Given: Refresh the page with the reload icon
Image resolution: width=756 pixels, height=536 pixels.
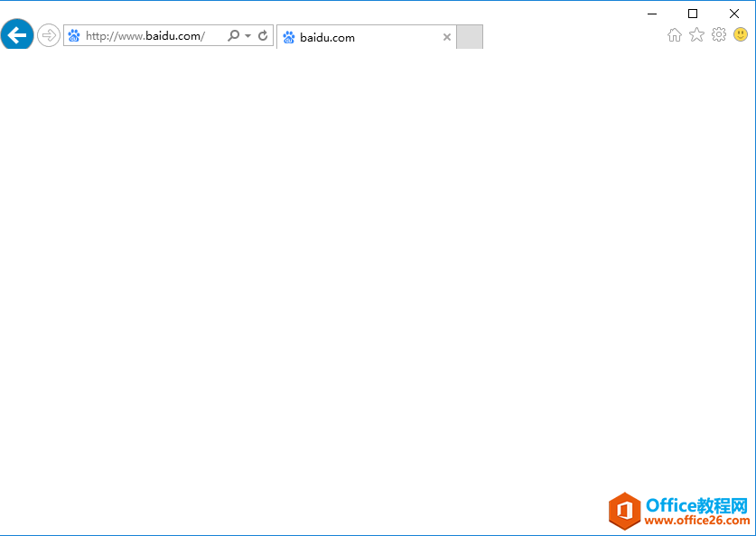Looking at the screenshot, I should (263, 36).
